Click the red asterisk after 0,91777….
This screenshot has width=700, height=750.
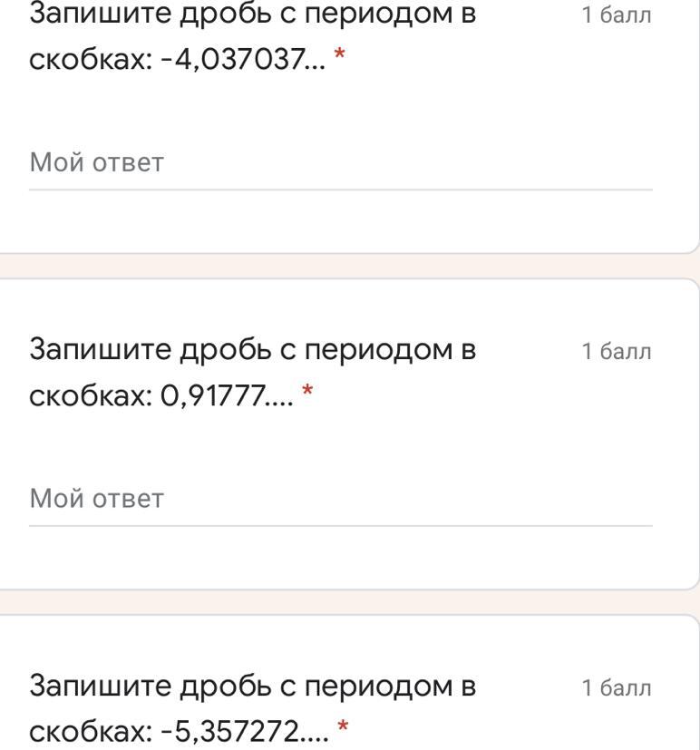tap(307, 390)
